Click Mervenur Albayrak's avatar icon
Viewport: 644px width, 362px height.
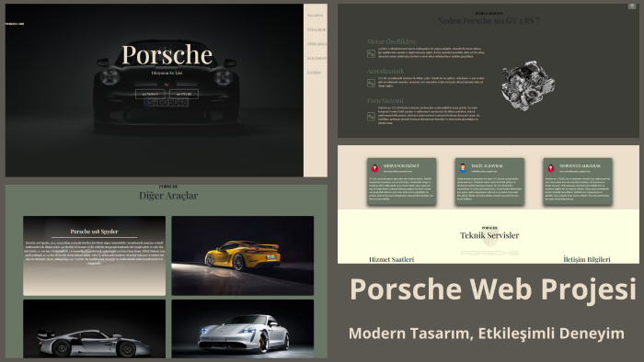551,167
